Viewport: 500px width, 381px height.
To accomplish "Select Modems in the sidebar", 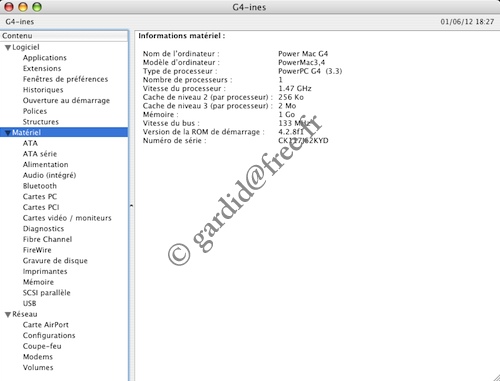I will tap(38, 357).
